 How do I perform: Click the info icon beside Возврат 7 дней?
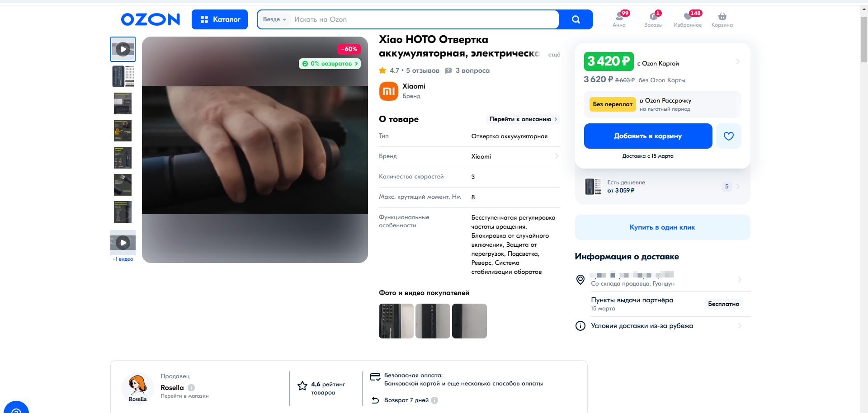[434, 400]
